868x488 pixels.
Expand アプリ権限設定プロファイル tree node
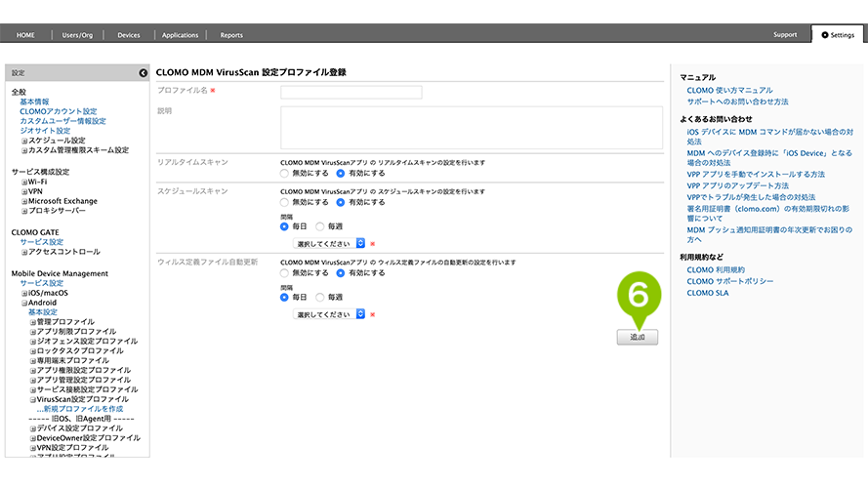click(x=32, y=371)
